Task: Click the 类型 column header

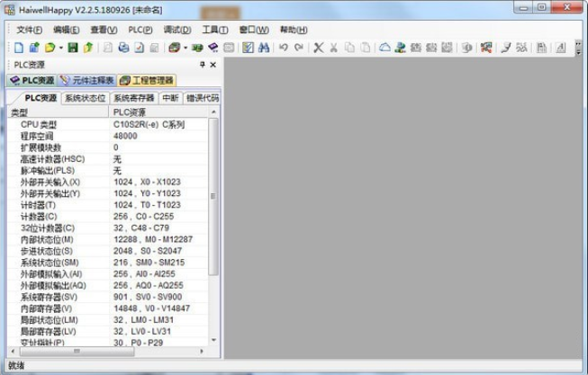Action: point(59,112)
